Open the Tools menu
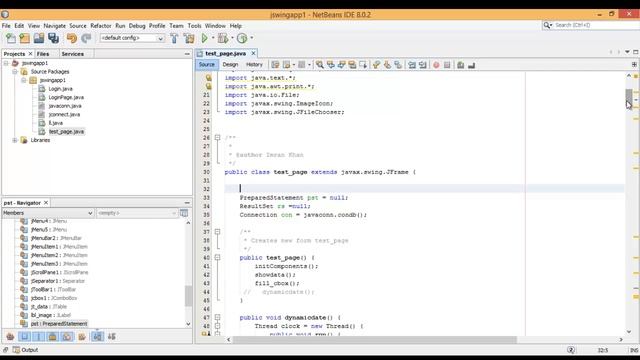This screenshot has width=640, height=360. coord(194,26)
